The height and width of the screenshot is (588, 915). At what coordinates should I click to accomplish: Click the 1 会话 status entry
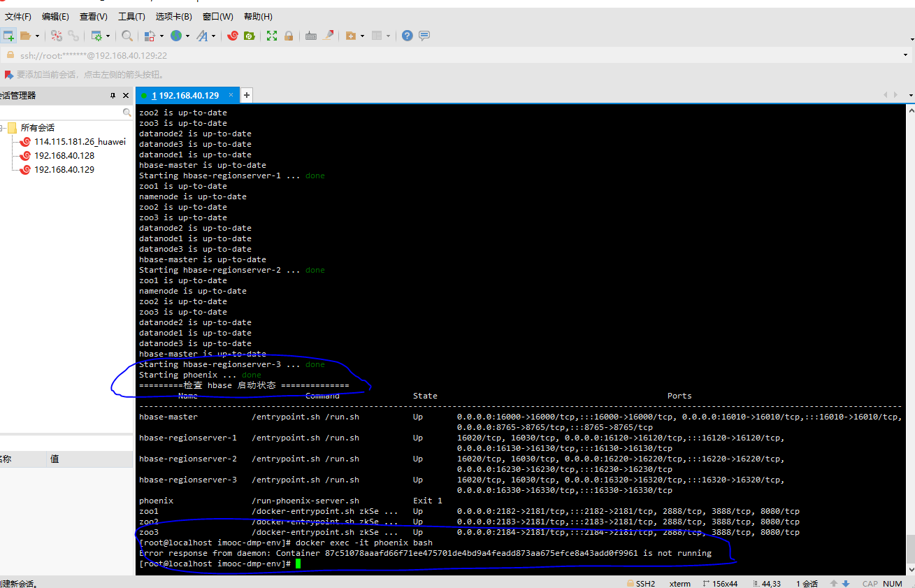807,583
